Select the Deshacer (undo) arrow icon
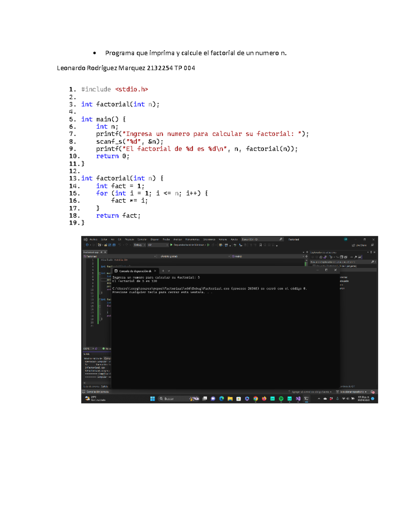This screenshot has height=532, width=411. tap(120, 245)
